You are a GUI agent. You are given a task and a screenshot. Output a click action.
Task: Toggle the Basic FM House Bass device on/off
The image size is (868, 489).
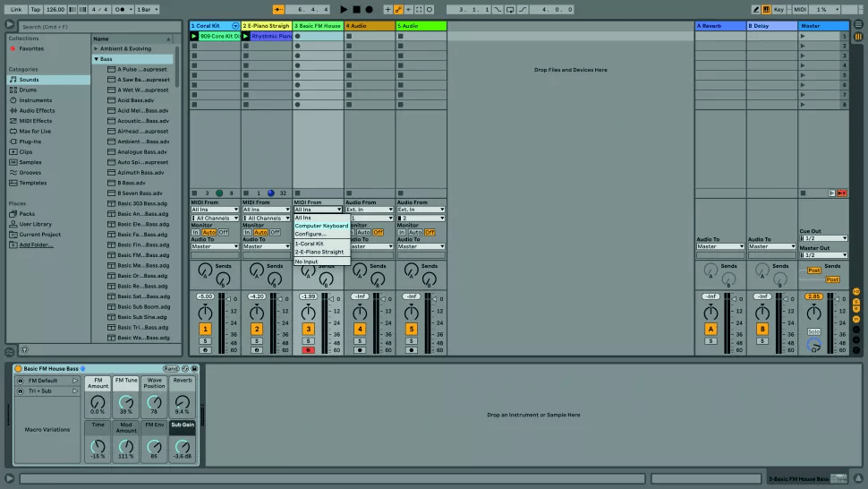click(18, 369)
